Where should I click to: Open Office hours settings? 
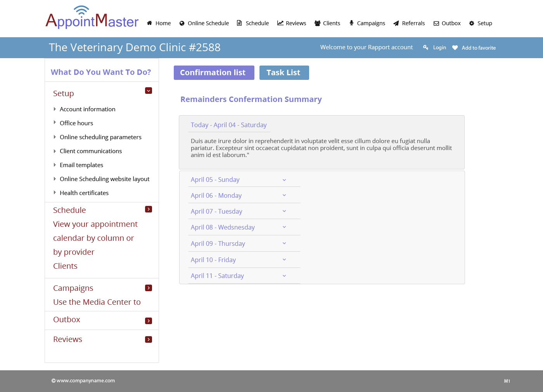tap(76, 123)
